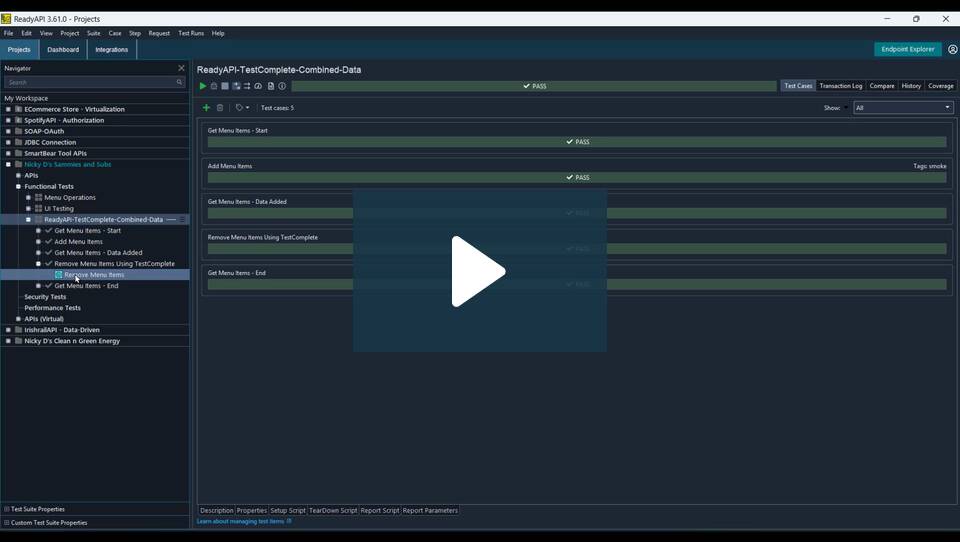Expand the SpotifyAPI - Authorization project node
The image size is (960, 542).
pos(8,120)
